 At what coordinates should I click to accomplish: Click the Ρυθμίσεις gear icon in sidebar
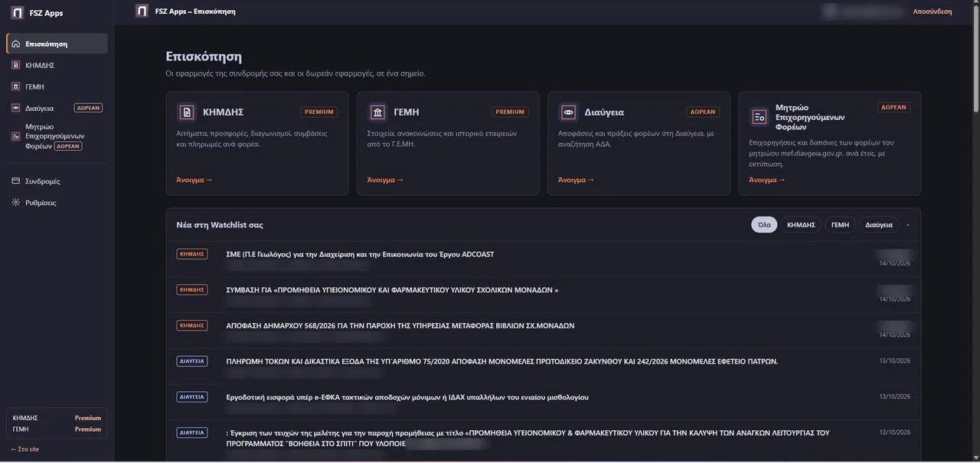coord(16,203)
